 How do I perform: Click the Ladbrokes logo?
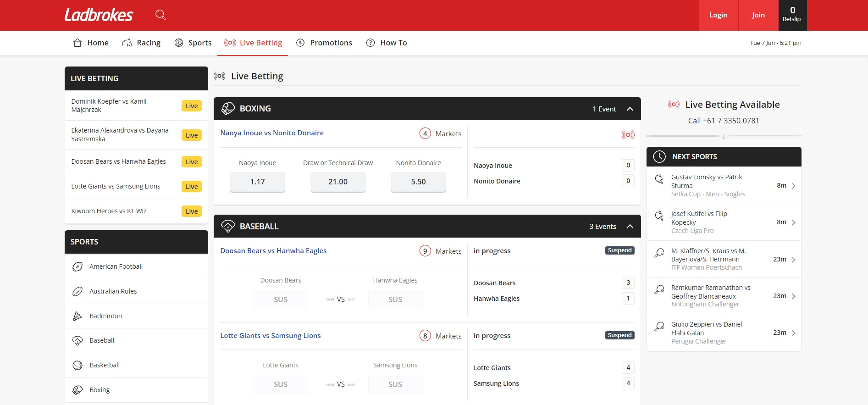coord(99,15)
